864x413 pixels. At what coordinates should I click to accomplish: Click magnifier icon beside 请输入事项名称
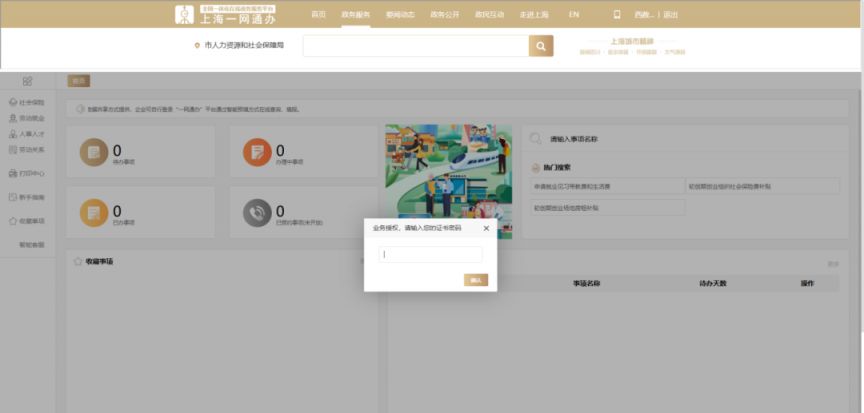[535, 139]
